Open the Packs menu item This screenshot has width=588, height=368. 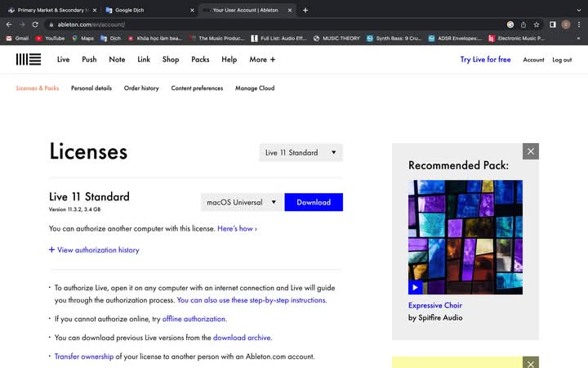(200, 60)
